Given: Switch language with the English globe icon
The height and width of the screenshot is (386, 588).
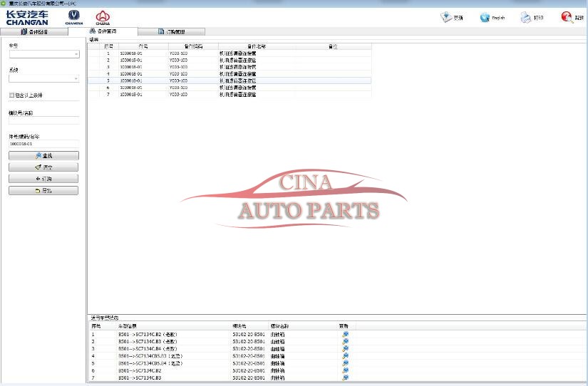Looking at the screenshot, I should pyautogui.click(x=485, y=17).
